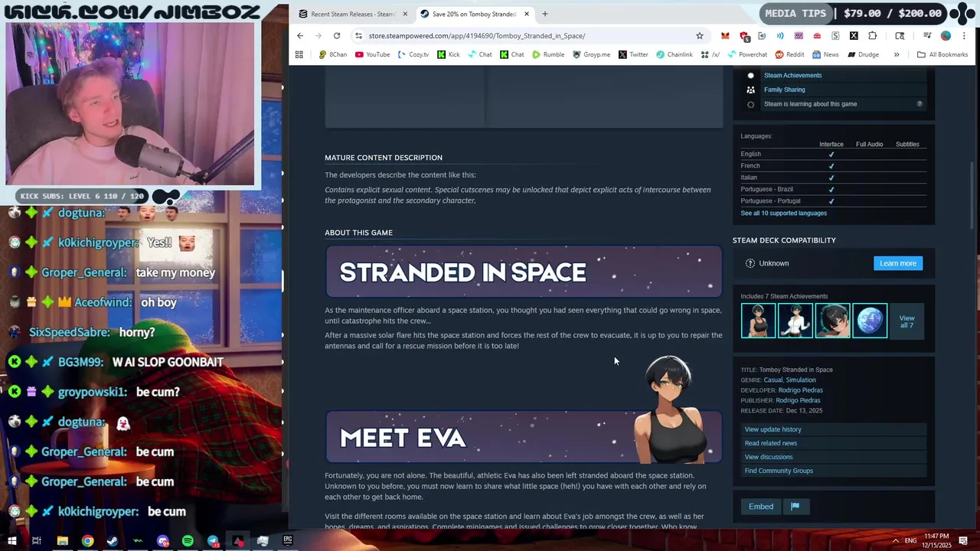The height and width of the screenshot is (551, 980).
Task: Open the Rumble bookmark
Action: click(x=548, y=54)
